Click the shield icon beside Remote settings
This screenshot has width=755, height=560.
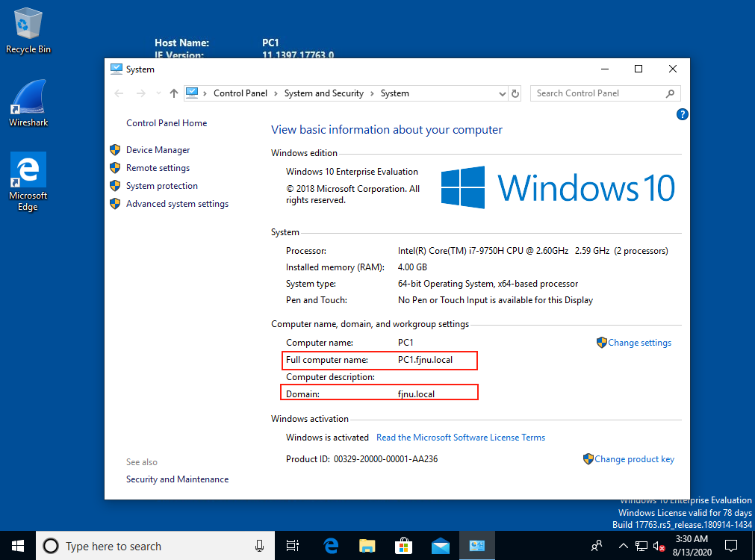(115, 167)
